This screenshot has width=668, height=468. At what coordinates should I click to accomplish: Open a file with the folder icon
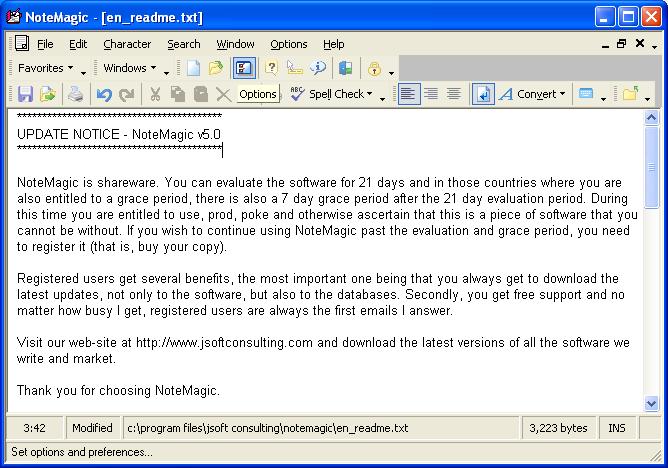[x=216, y=68]
